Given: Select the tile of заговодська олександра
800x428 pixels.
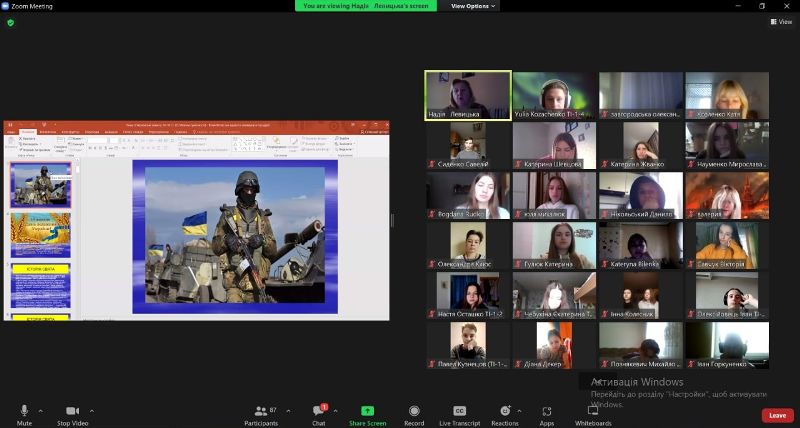Looking at the screenshot, I should (x=641, y=95).
